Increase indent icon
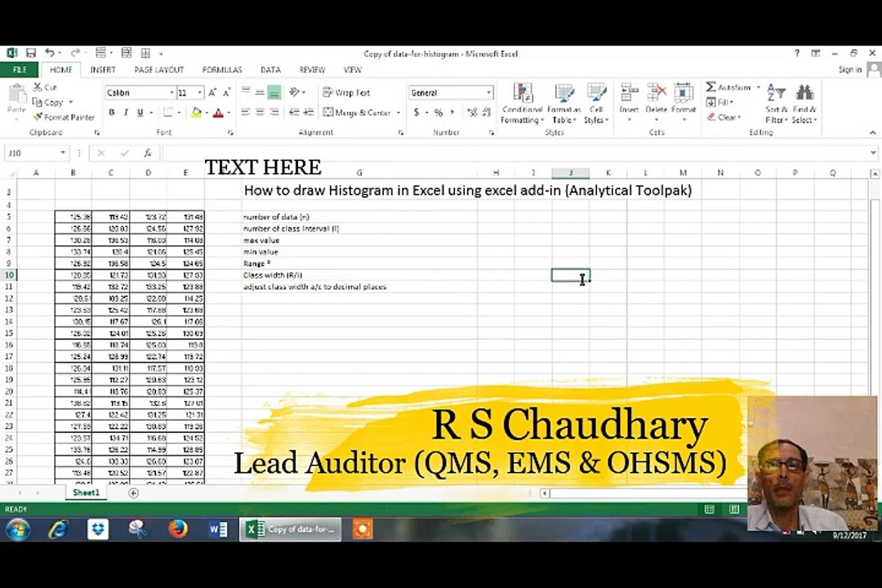This screenshot has height=588, width=882. [x=308, y=113]
